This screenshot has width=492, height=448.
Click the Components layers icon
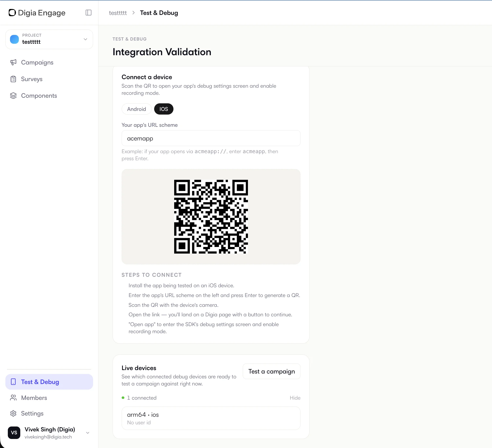[13, 96]
